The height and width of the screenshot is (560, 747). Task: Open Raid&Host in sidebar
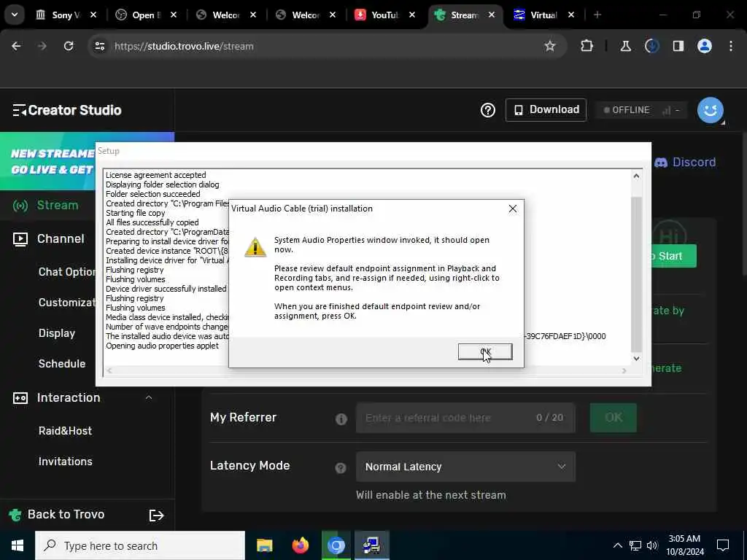coord(65,430)
